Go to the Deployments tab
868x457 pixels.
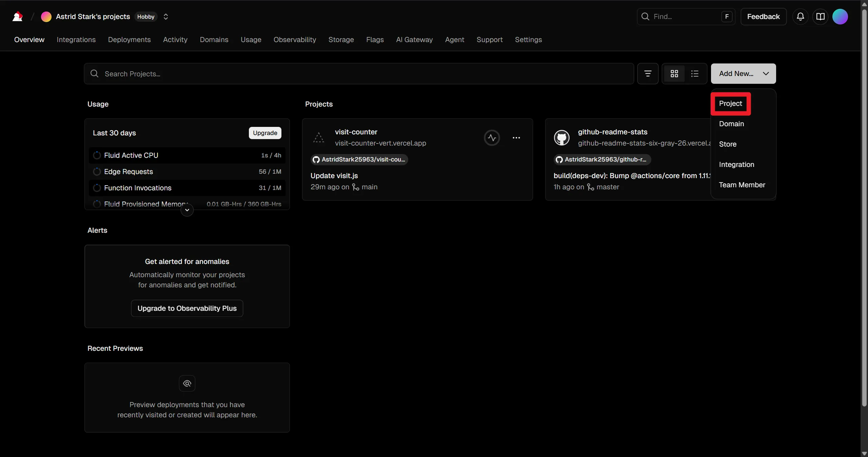point(129,40)
